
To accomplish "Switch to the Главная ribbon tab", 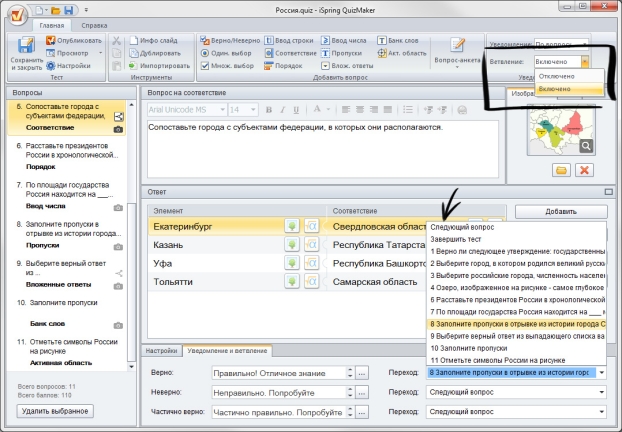I will [52, 25].
